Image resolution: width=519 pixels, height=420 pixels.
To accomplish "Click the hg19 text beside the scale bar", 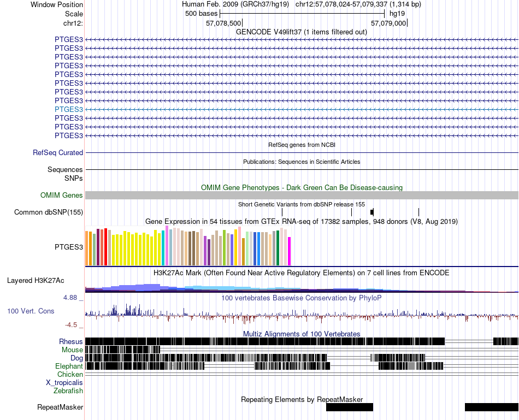I will pos(397,14).
